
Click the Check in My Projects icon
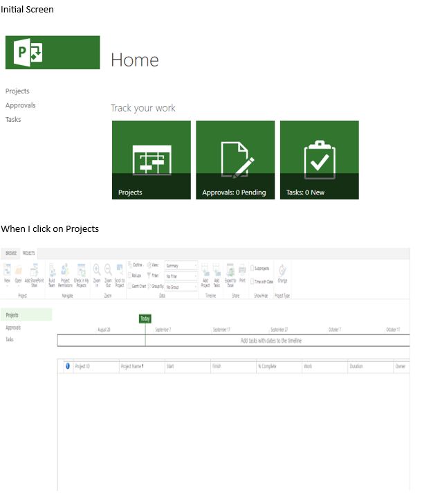tap(81, 275)
